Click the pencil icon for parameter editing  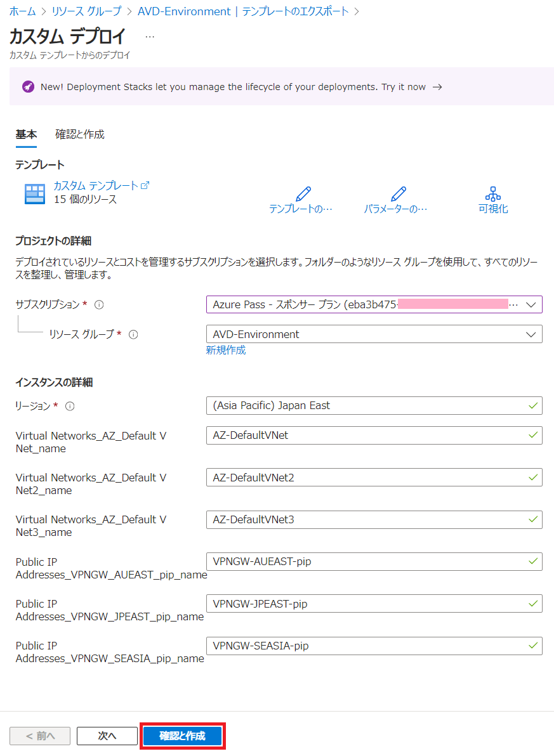398,194
